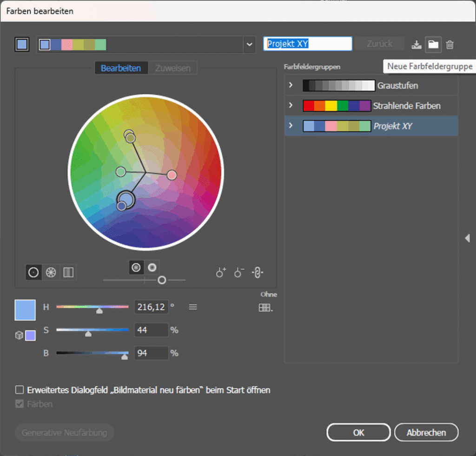Screen dimensions: 476x456
Task: Confirm with the OK button
Action: tap(358, 432)
